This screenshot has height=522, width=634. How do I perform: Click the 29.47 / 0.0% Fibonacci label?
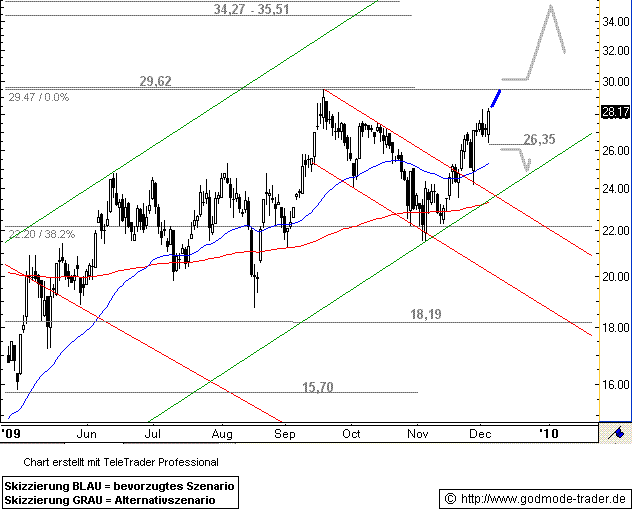(38, 98)
